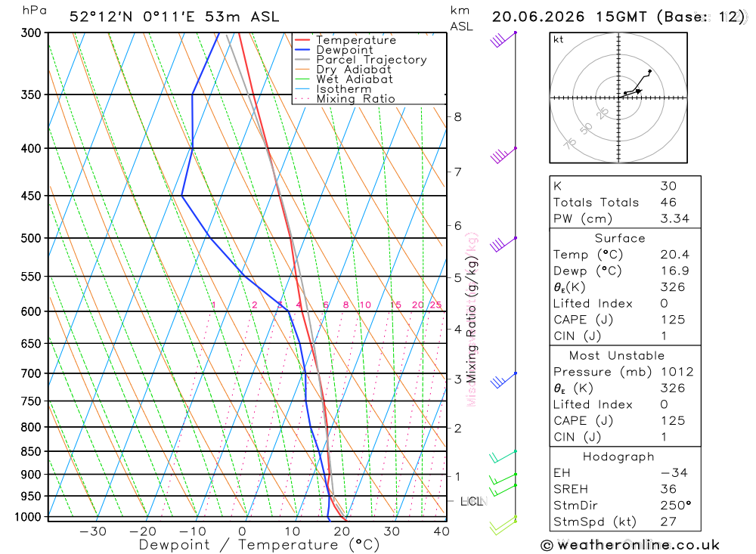Viewport: 756px width, 554px height.
Task: Click the K index value 30
Action: point(668,186)
